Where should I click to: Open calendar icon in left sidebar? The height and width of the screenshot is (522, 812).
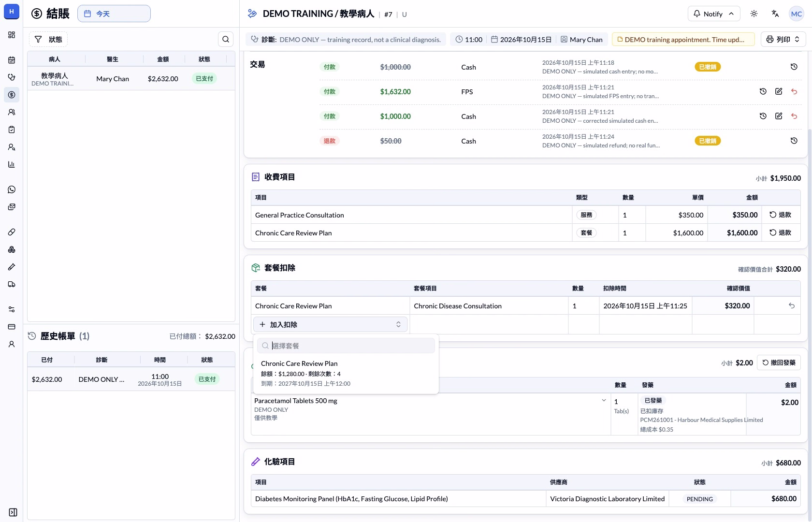[x=12, y=60]
